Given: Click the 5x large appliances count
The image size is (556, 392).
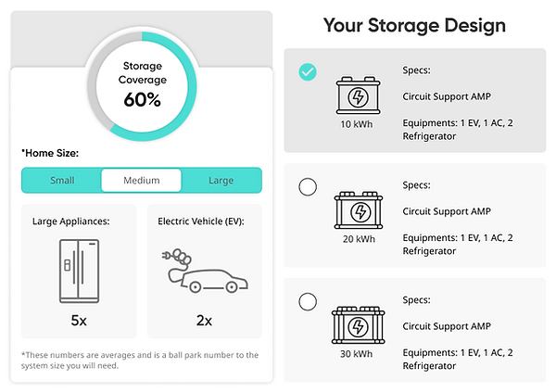Looking at the screenshot, I should pos(79,321).
